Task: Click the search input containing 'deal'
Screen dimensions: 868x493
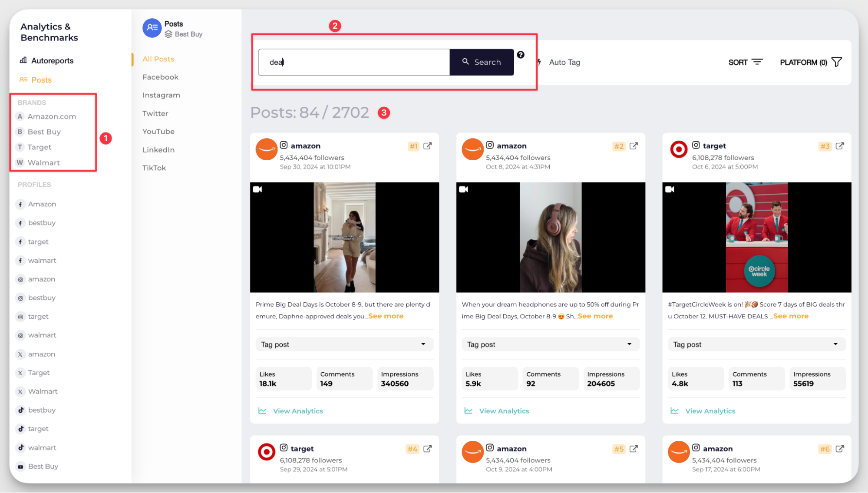Action: coord(354,62)
